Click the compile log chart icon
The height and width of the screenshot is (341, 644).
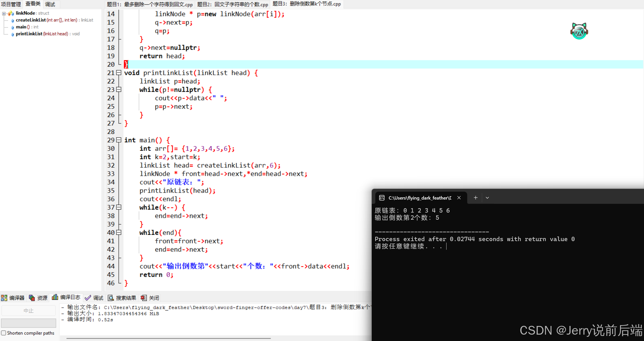[55, 297]
